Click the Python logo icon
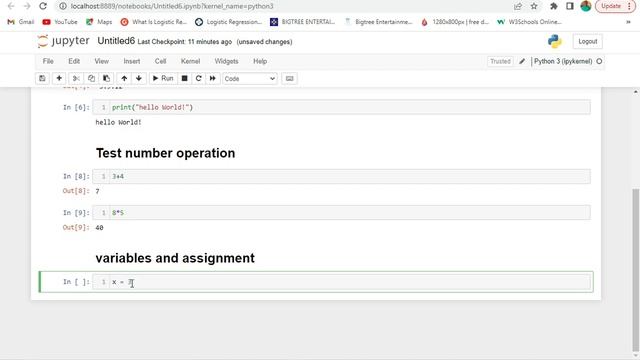The height and width of the screenshot is (360, 640). pos(554,41)
